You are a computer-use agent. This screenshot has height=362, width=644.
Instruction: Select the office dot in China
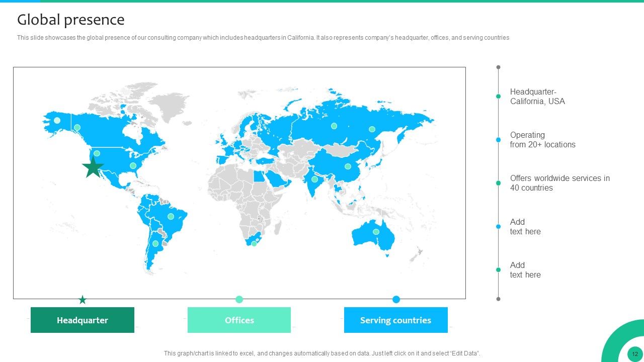click(x=348, y=166)
